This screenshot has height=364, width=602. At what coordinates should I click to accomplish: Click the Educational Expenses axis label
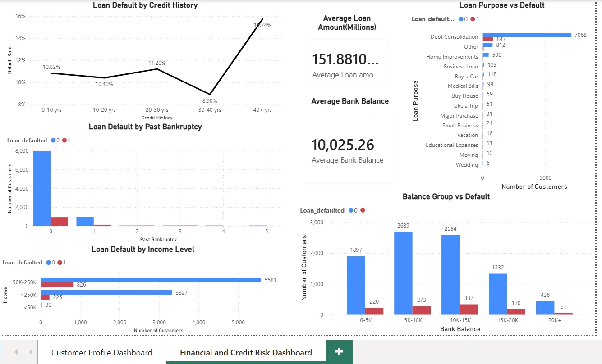coord(452,145)
